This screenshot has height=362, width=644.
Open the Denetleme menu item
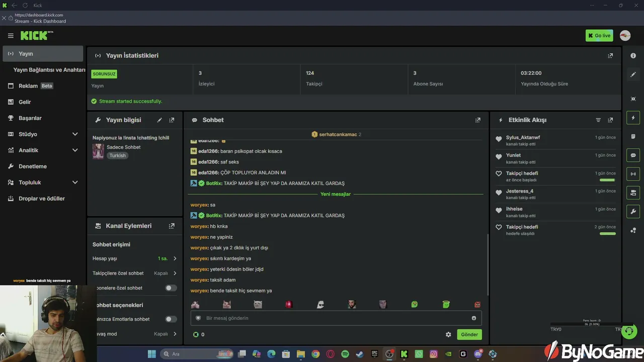pos(43,166)
